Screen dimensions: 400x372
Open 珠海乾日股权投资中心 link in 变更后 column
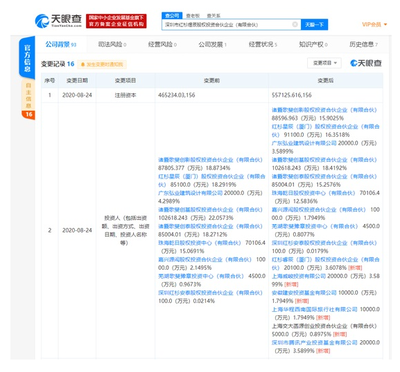tap(314, 193)
